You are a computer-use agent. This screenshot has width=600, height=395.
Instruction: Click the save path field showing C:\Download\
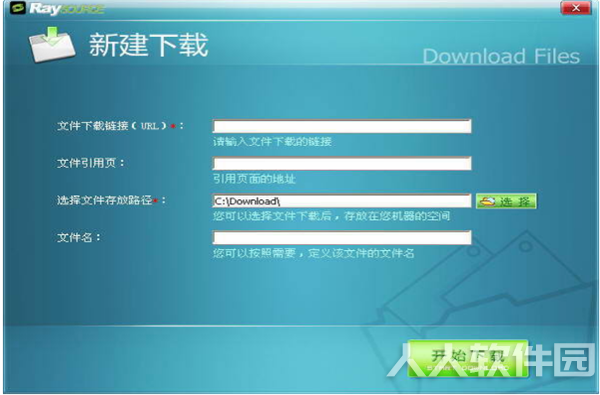(342, 201)
